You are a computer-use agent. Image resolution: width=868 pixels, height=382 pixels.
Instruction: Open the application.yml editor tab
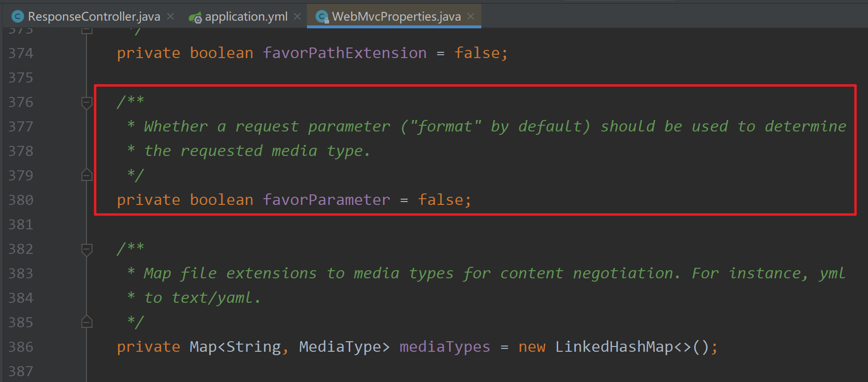pos(246,17)
